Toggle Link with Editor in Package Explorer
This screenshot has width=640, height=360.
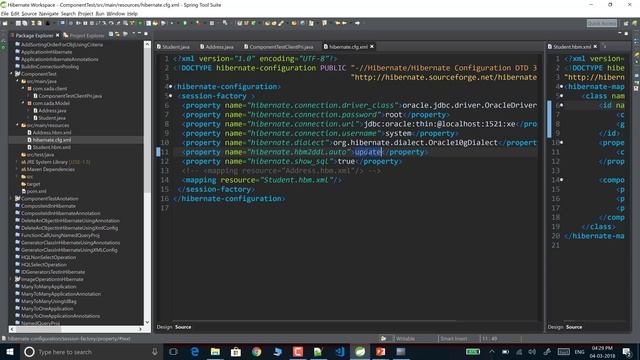coord(117,34)
